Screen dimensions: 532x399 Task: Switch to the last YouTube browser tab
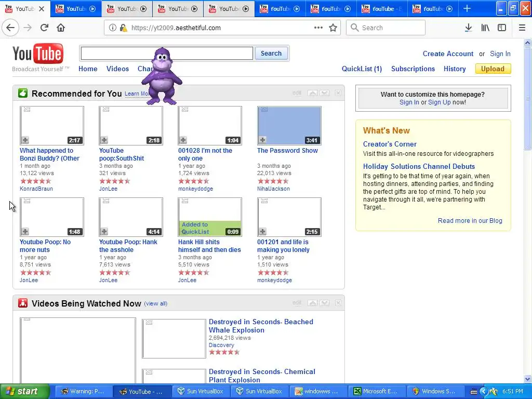click(x=432, y=9)
